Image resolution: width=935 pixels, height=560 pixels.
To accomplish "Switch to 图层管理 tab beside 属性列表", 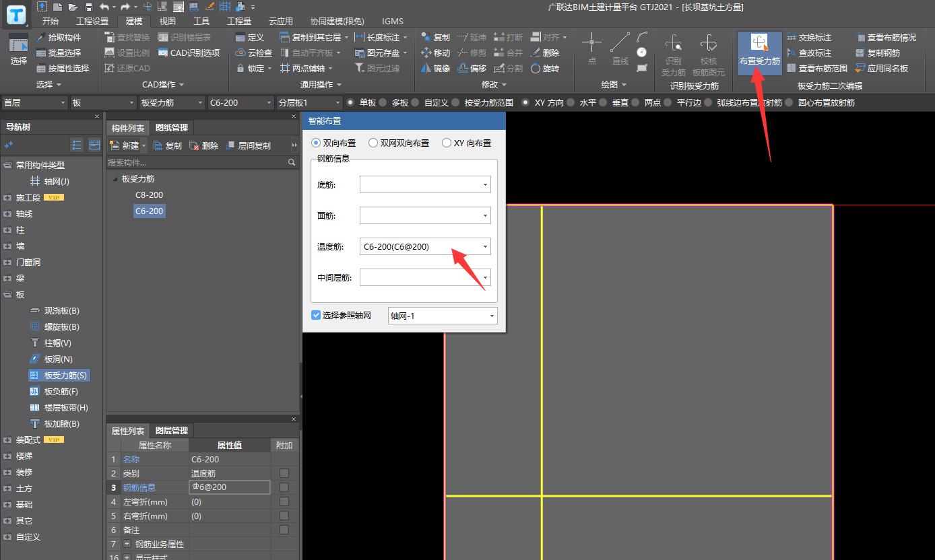I will pyautogui.click(x=172, y=431).
